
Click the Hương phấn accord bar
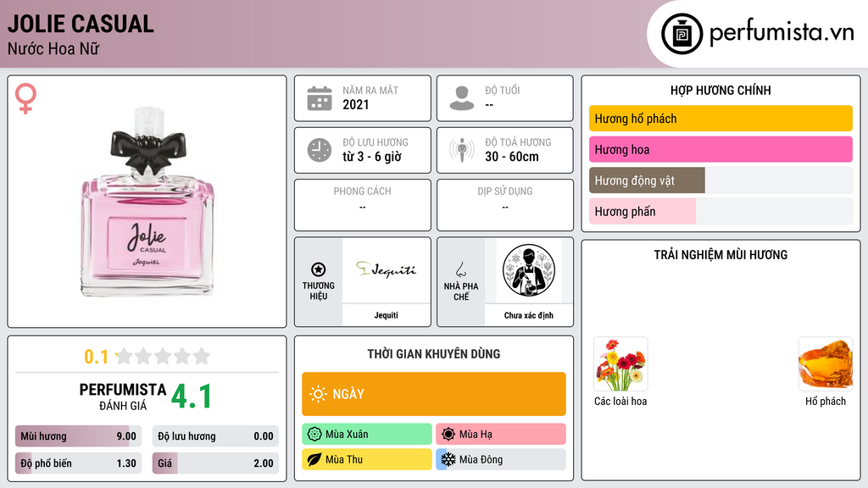click(x=721, y=211)
